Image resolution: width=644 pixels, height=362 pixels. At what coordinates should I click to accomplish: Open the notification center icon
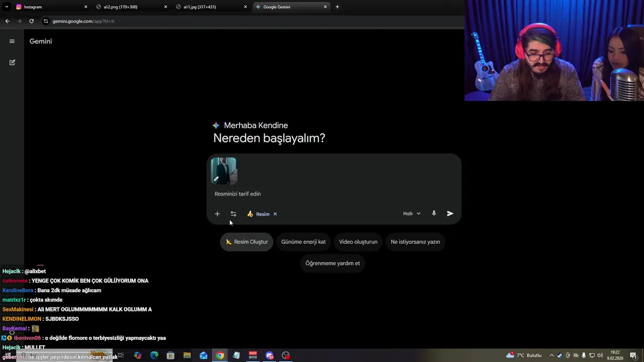click(633, 355)
